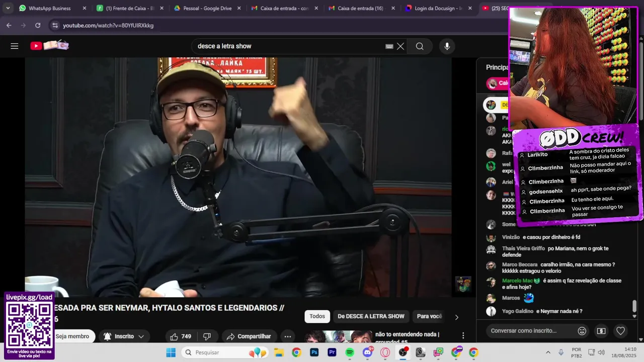The height and width of the screenshot is (362, 644).
Task: Open options for 'não to entendendo nada' video
Action: (x=463, y=335)
